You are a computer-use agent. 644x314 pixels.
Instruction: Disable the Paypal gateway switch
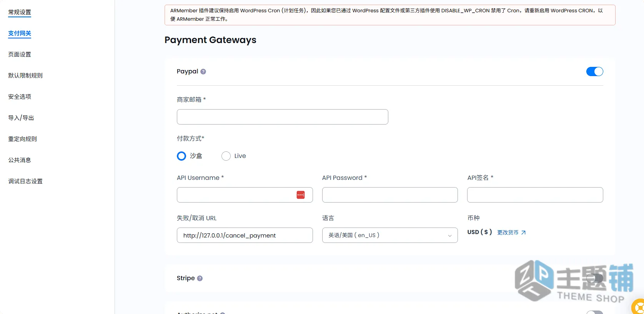coord(594,71)
